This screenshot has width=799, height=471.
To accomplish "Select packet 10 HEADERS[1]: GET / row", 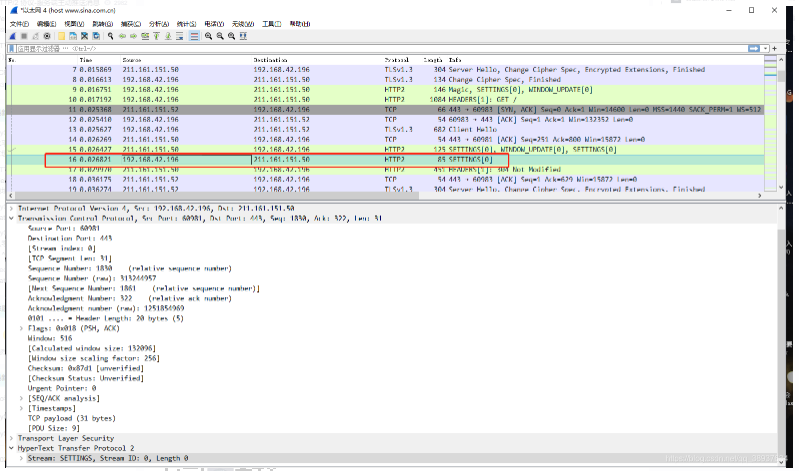I will pyautogui.click(x=385, y=99).
